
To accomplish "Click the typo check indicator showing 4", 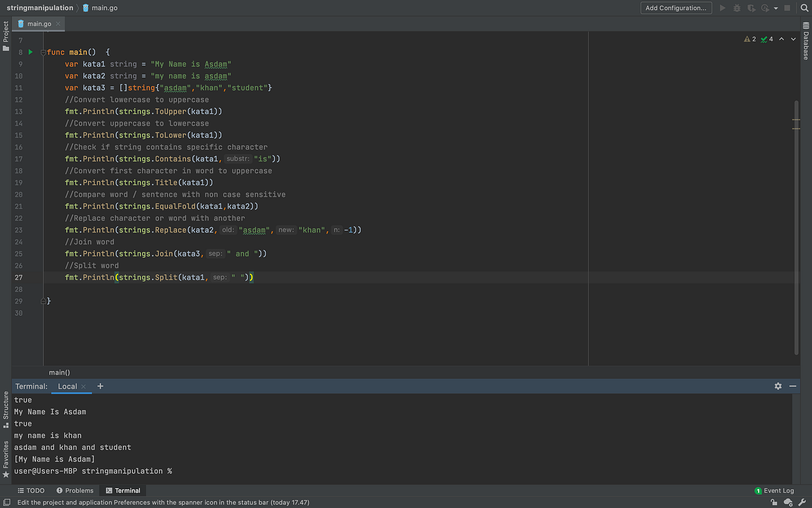I will coord(767,39).
